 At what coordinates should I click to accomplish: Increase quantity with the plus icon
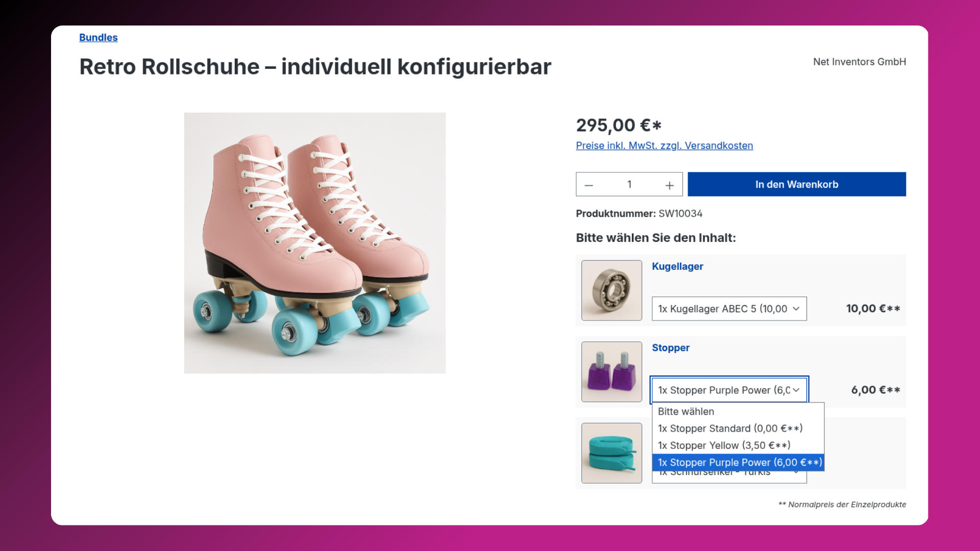670,185
